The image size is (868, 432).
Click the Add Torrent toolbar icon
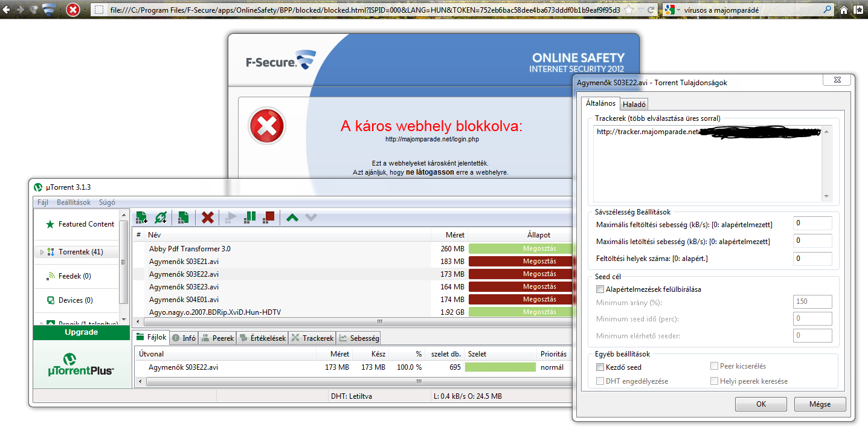coord(141,217)
